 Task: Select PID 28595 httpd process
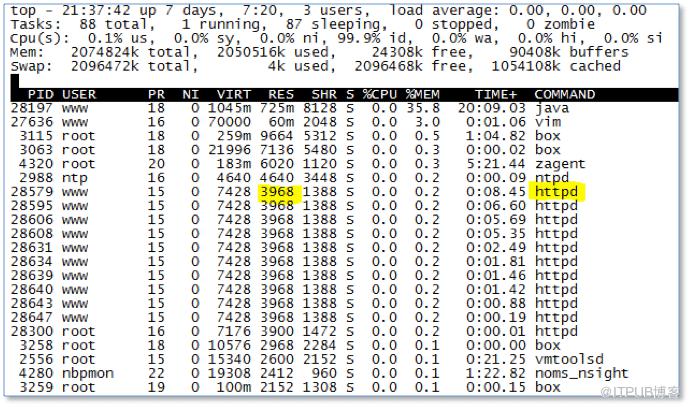point(344,206)
